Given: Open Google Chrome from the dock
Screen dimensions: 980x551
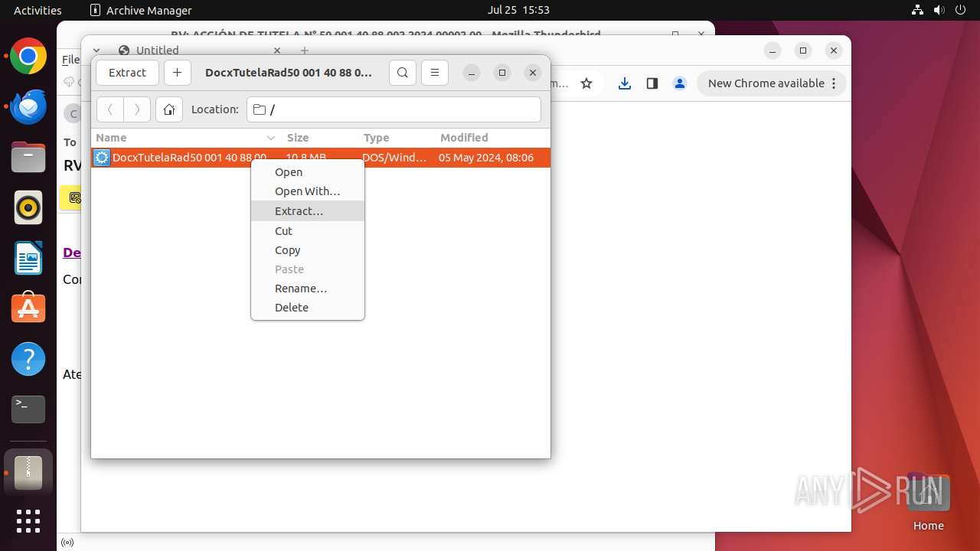Looking at the screenshot, I should [x=28, y=57].
